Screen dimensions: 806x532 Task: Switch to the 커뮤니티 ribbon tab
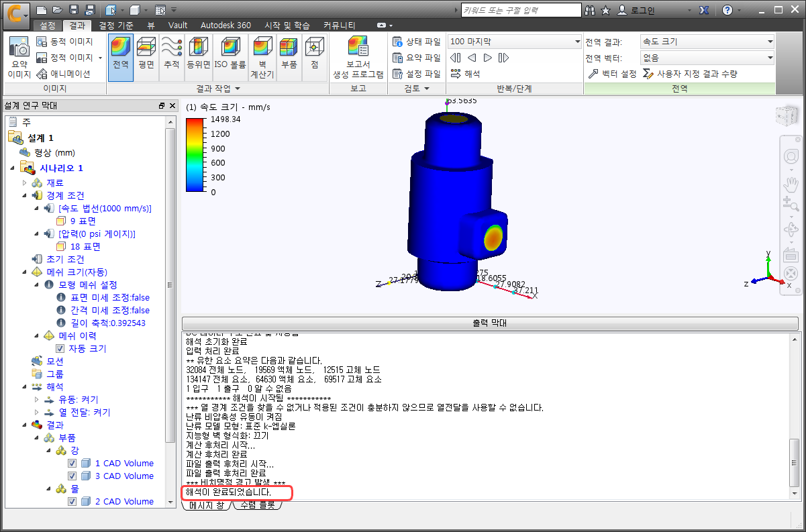[340, 25]
